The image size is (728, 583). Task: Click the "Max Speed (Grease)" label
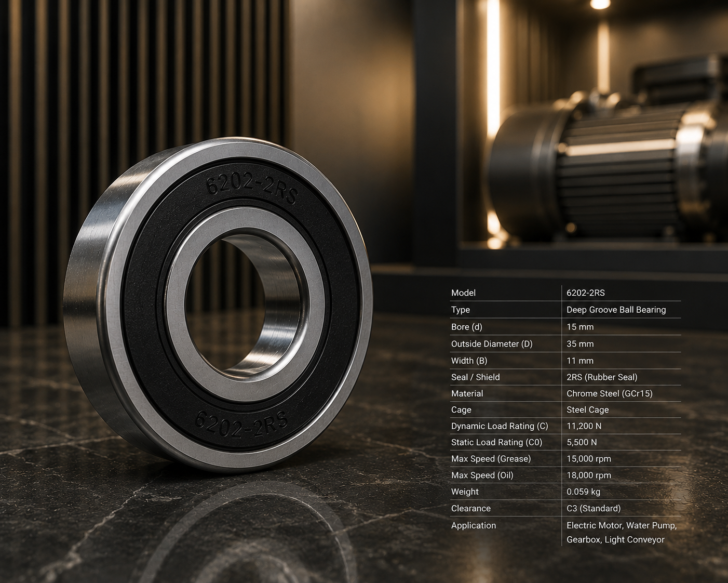pos(491,459)
